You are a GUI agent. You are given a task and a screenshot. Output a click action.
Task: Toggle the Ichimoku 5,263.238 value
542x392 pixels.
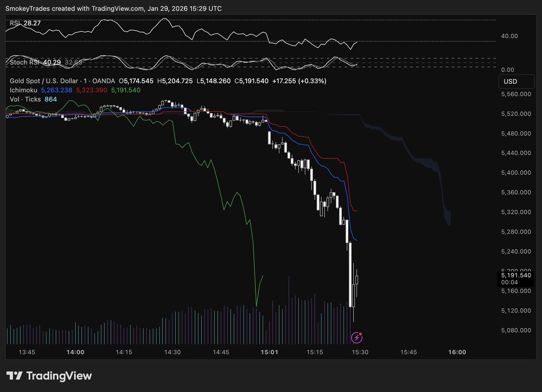(56, 90)
